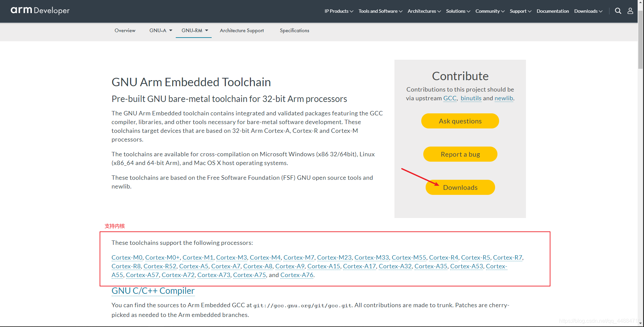Image resolution: width=644 pixels, height=327 pixels.
Task: Open the Cortex-R8 processor link
Action: click(x=126, y=266)
